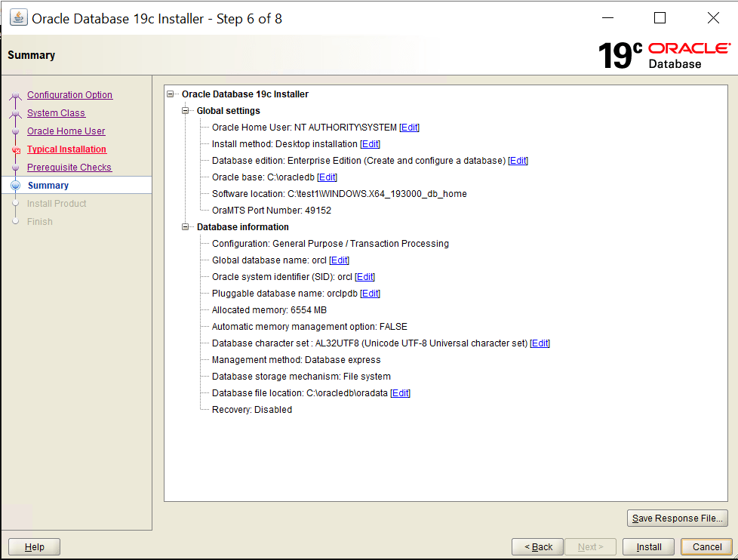
Task: Cancel the installer
Action: click(707, 547)
